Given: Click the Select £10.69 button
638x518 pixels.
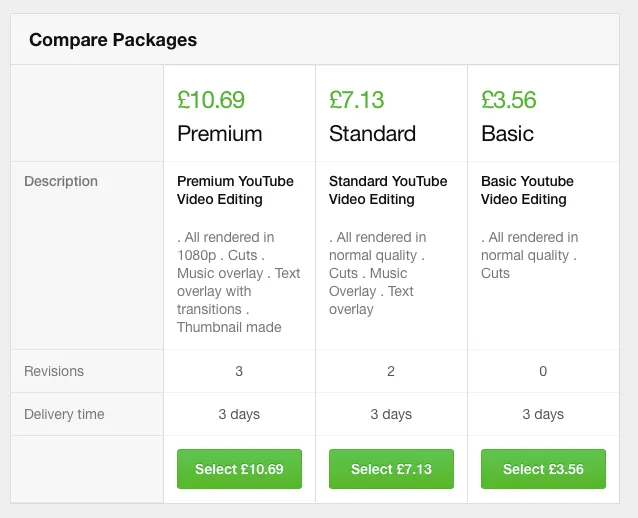Looking at the screenshot, I should 239,469.
